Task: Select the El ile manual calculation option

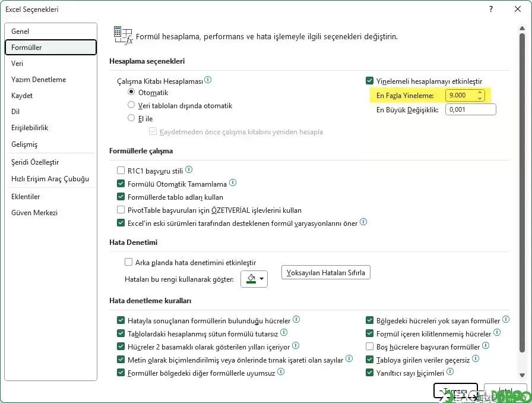Action: (131, 118)
